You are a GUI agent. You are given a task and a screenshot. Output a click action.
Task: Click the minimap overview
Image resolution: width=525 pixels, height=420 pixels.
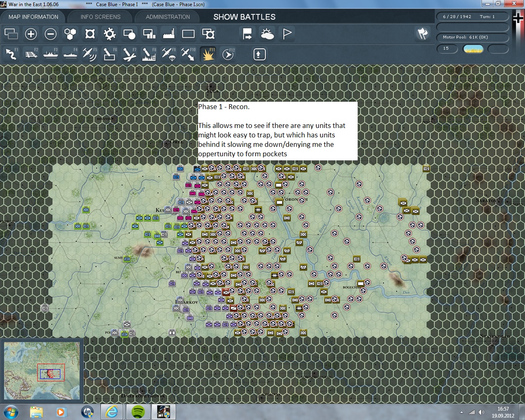pyautogui.click(x=42, y=371)
